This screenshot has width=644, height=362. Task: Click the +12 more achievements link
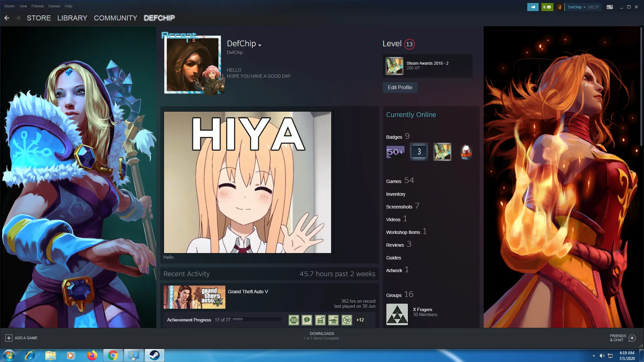360,320
